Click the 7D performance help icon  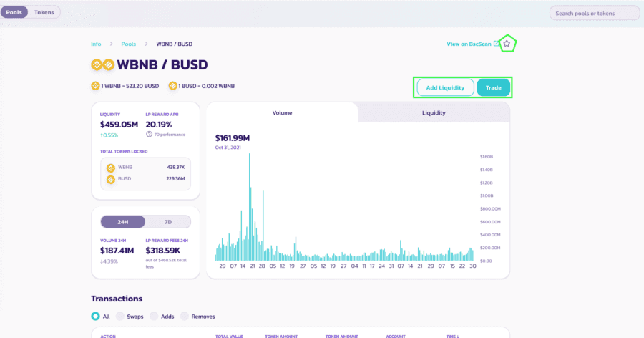pos(149,135)
